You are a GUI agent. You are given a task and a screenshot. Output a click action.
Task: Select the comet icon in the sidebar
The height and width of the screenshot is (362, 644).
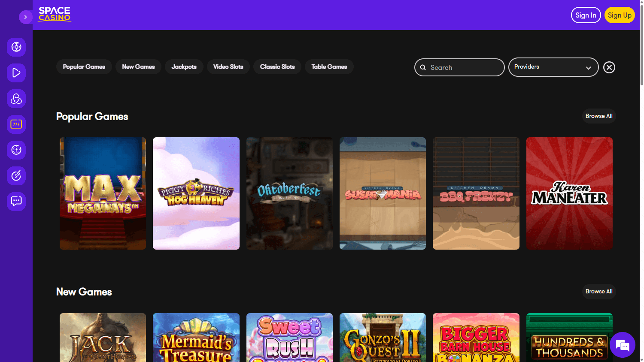pos(16,176)
